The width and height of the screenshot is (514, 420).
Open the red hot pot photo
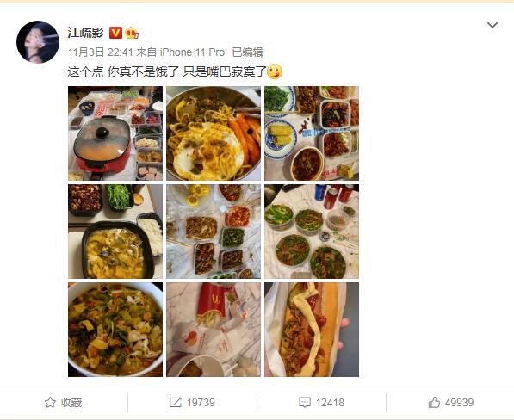tap(115, 133)
